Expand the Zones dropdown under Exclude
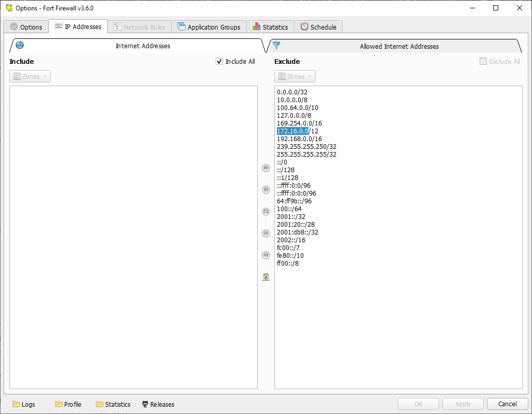The width and height of the screenshot is (532, 414). coord(295,77)
